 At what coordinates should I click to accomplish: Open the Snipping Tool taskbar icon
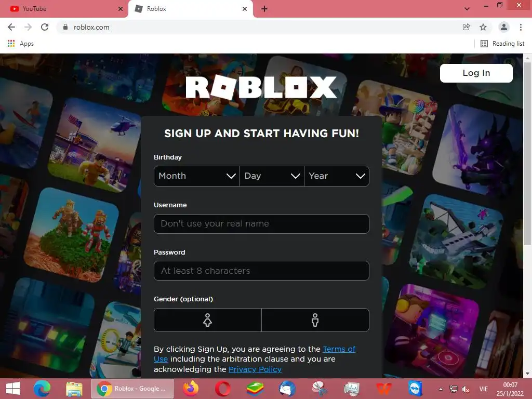coord(320,389)
